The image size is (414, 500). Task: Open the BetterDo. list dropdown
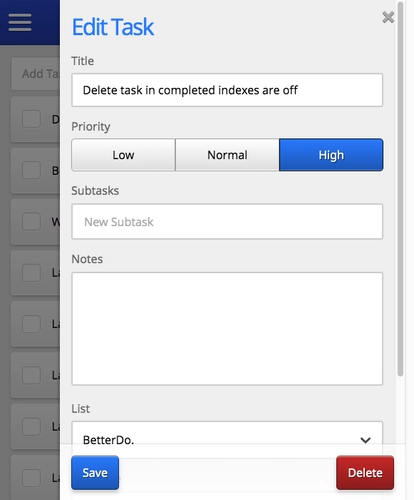(227, 440)
